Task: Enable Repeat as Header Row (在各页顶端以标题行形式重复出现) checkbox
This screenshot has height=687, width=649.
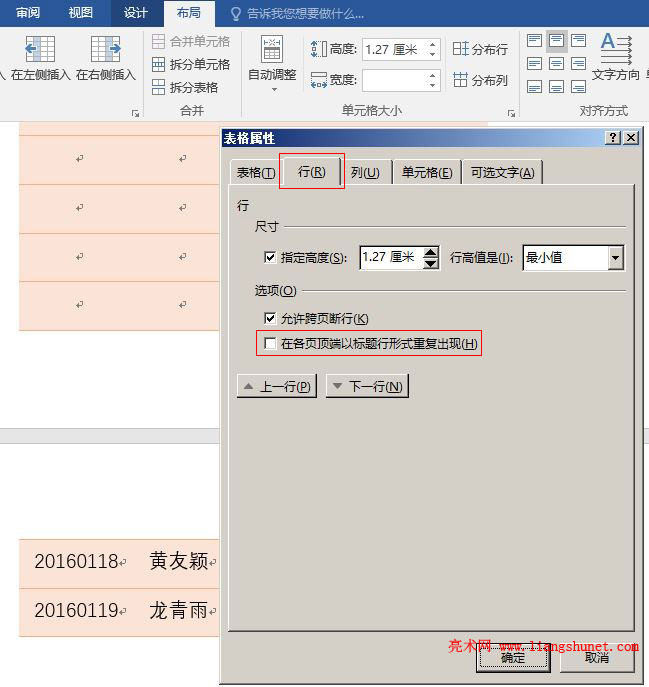Action: pos(270,343)
